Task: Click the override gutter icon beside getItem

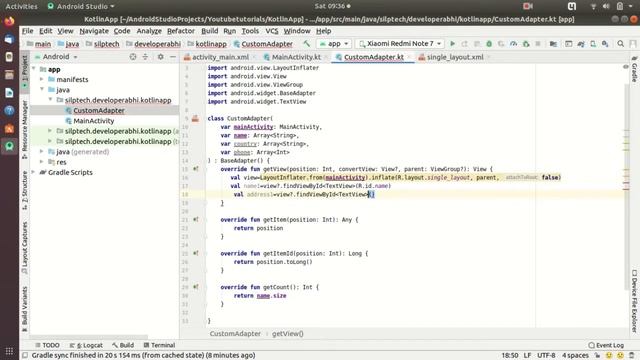Action: [196, 220]
